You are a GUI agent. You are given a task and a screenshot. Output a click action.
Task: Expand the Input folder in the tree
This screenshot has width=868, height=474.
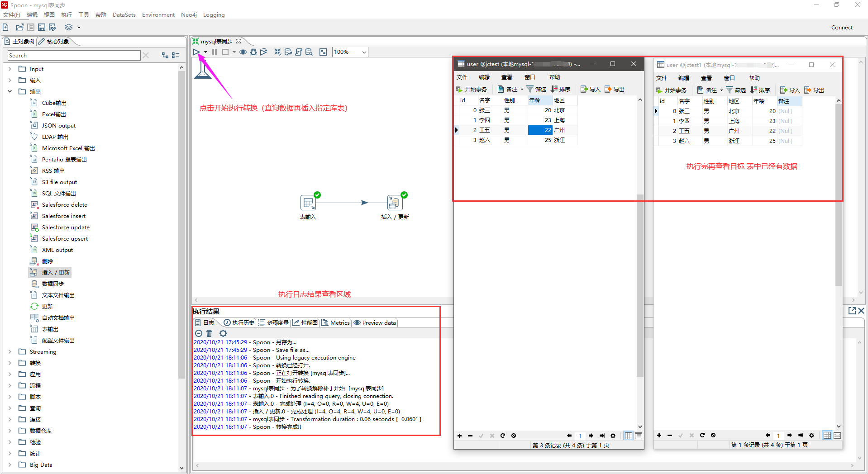tap(10, 69)
